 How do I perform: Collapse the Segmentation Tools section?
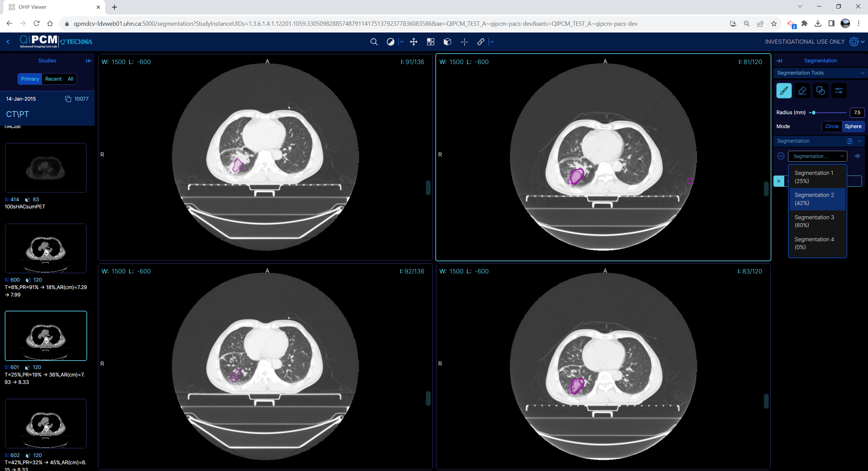pyautogui.click(x=862, y=73)
